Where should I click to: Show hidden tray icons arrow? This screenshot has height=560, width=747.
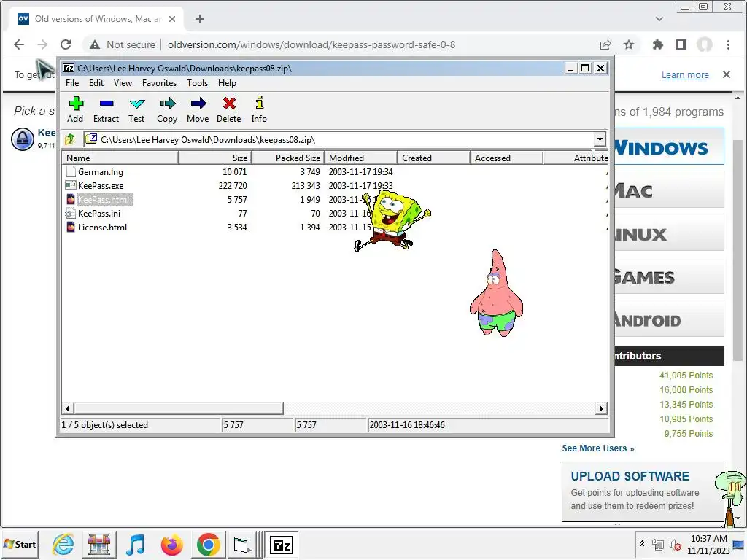(642, 544)
